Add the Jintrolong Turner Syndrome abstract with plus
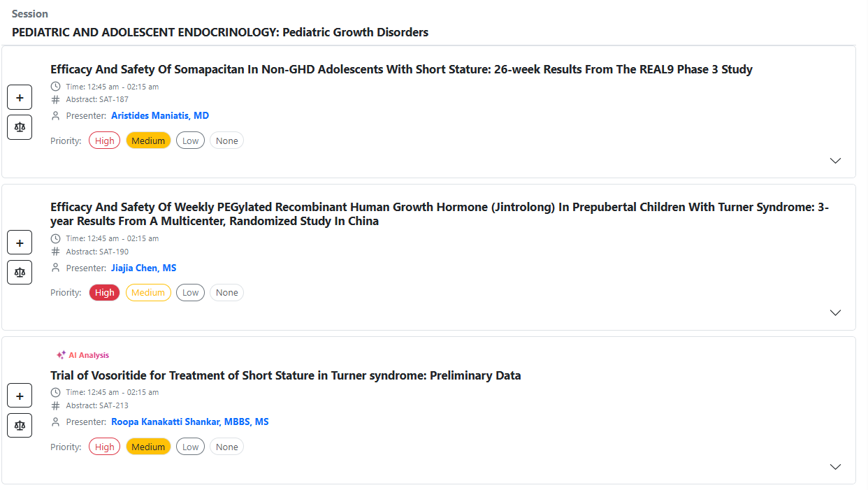868x490 pixels. coord(20,243)
